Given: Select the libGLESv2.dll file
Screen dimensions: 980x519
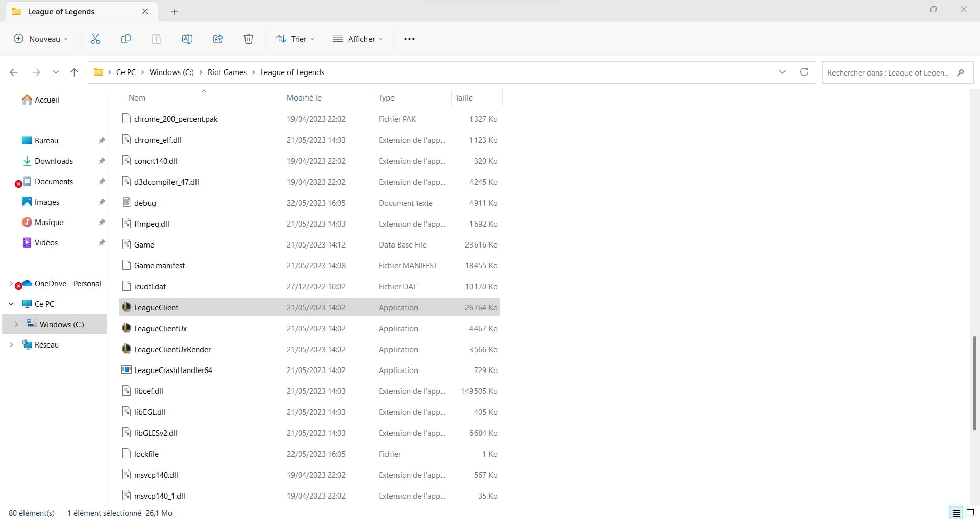Looking at the screenshot, I should pos(309,433).
